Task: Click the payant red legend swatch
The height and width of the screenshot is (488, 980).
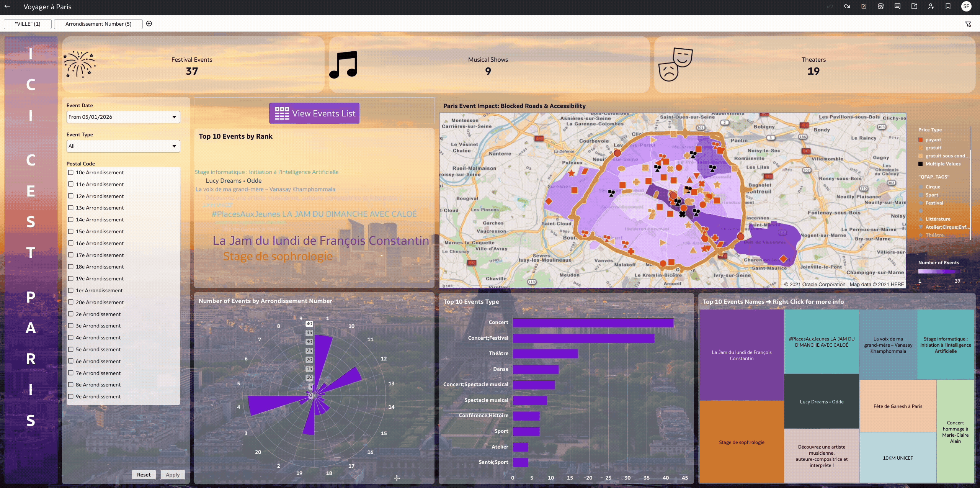Action: pyautogui.click(x=921, y=140)
